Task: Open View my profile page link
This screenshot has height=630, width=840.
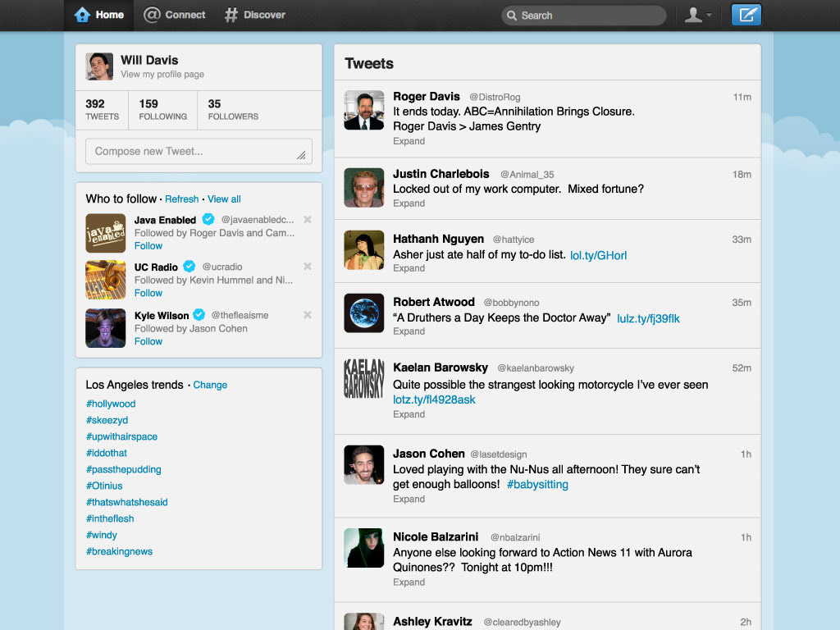Action: 162,74
